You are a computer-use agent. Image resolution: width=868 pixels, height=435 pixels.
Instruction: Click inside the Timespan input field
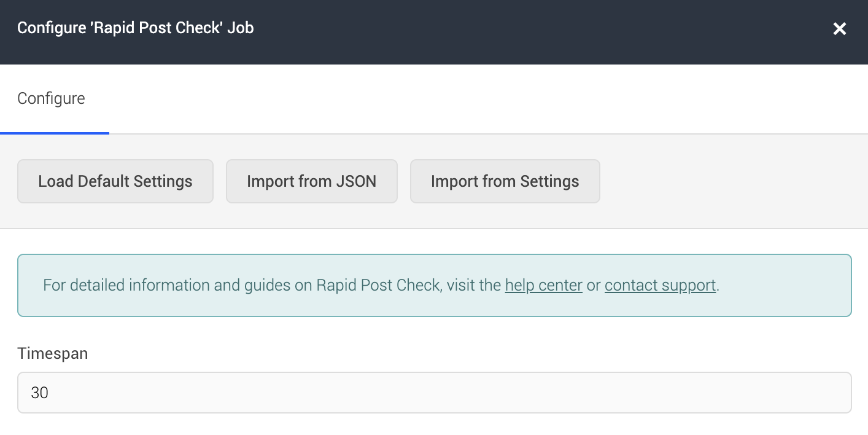434,393
